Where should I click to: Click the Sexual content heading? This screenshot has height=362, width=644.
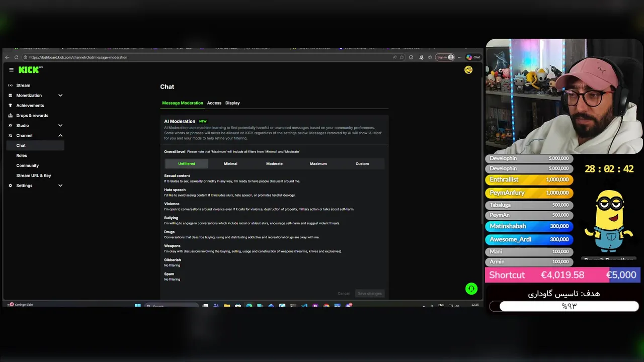click(177, 176)
